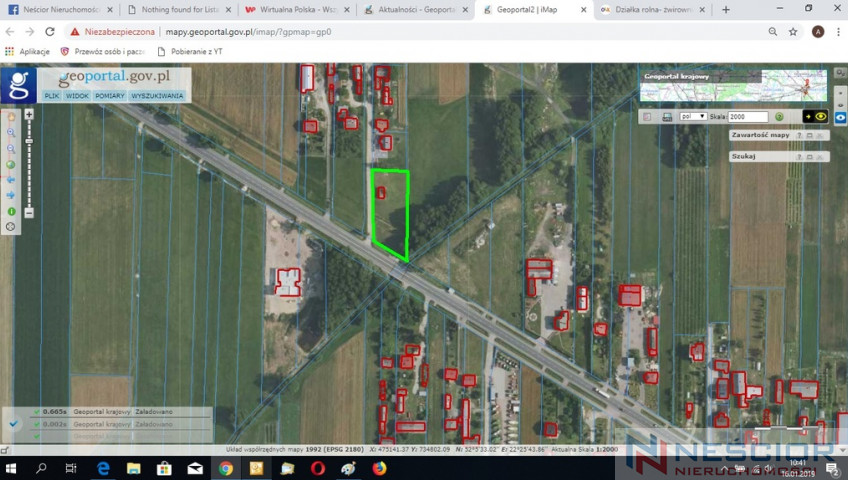This screenshot has width=848, height=480.
Task: Bookmark this page with the star icon
Action: point(793,32)
